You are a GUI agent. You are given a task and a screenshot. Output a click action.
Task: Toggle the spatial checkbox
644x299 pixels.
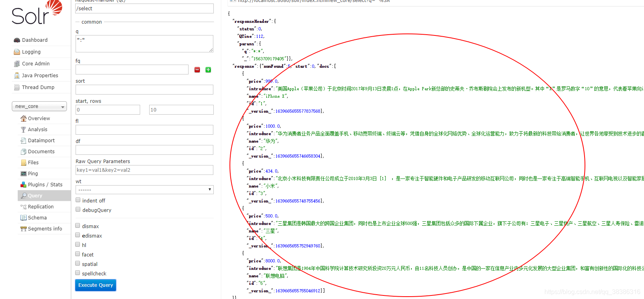(x=78, y=264)
